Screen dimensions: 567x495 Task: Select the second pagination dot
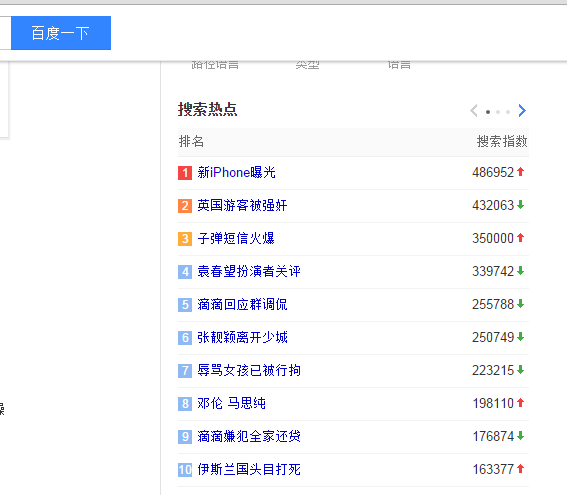[x=498, y=112]
